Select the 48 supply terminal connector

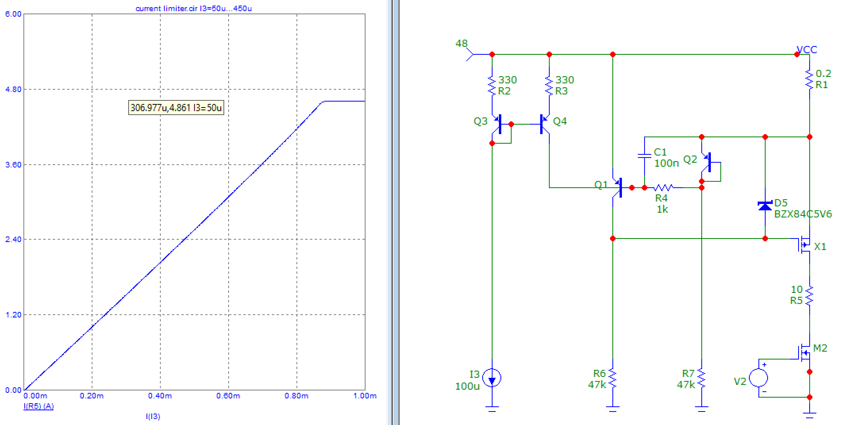pos(470,54)
